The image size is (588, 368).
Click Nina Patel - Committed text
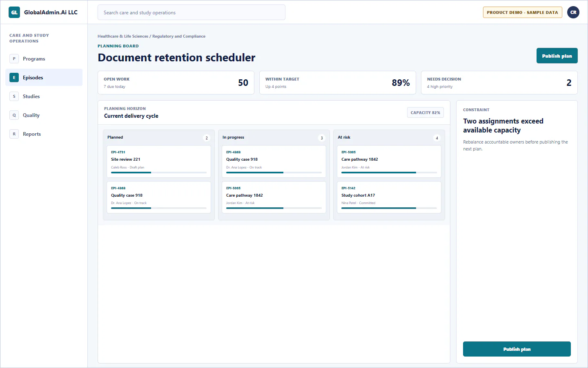click(x=358, y=203)
